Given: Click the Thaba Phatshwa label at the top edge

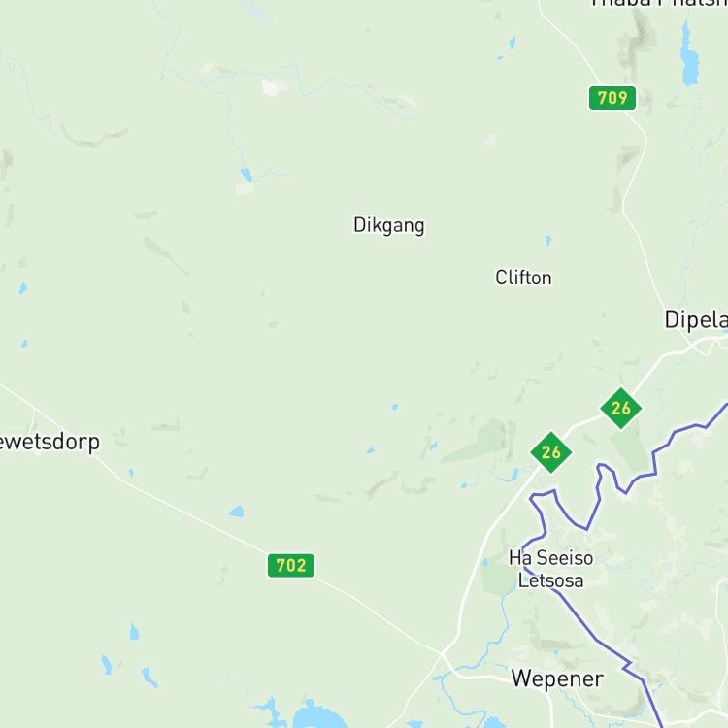Looking at the screenshot, I should [x=659, y=4].
